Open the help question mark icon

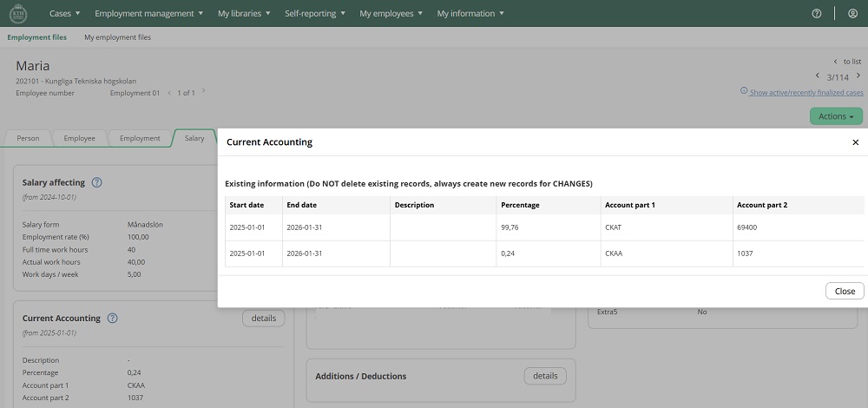coord(816,14)
